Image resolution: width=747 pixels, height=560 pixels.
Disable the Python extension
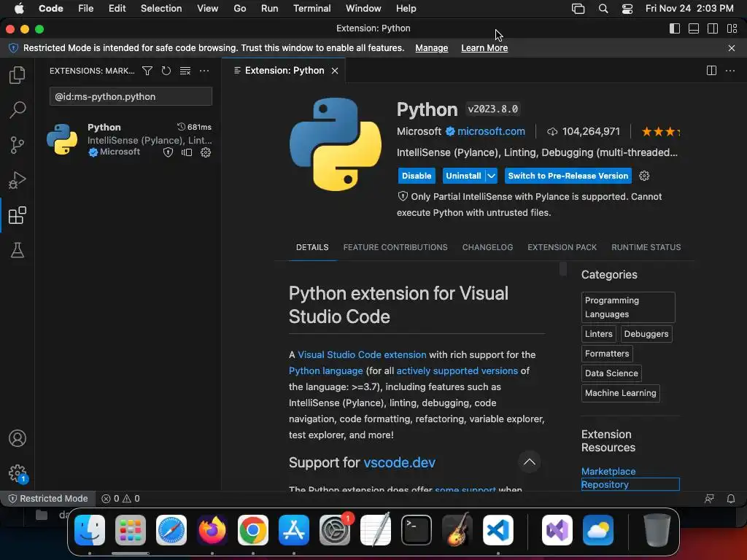[417, 176]
